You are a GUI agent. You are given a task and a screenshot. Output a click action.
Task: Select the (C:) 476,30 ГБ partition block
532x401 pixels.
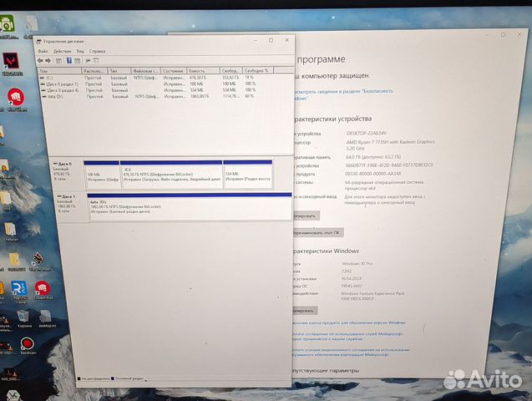point(172,175)
